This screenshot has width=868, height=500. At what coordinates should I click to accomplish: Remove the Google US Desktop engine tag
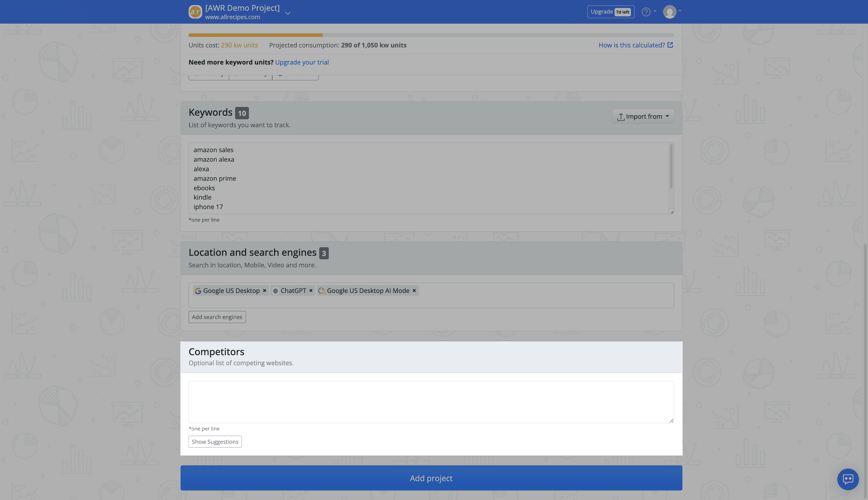point(264,290)
